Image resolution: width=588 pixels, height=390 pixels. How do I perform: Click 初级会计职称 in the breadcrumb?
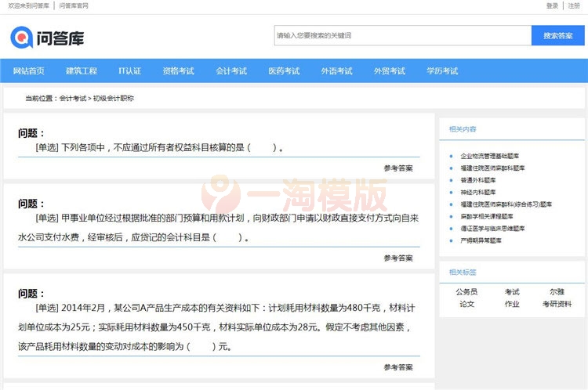(x=114, y=99)
